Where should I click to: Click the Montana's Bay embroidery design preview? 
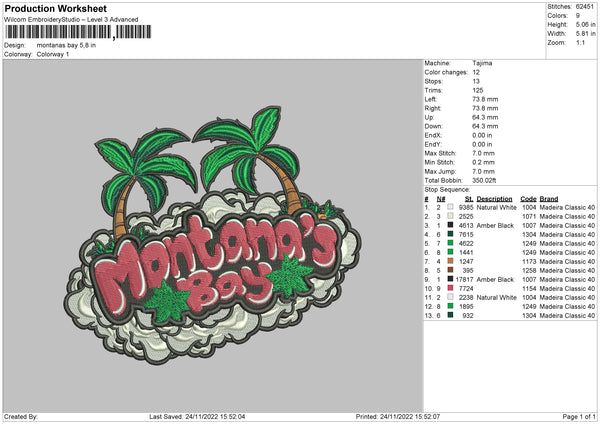212,235
